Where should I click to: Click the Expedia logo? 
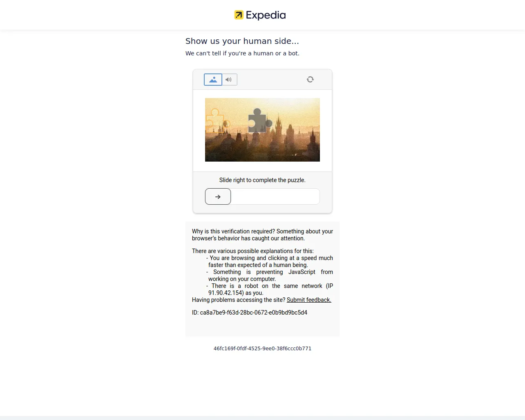click(260, 15)
